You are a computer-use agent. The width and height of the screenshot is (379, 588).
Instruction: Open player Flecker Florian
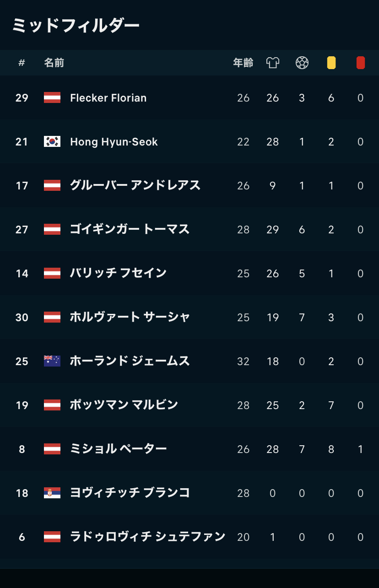point(108,98)
